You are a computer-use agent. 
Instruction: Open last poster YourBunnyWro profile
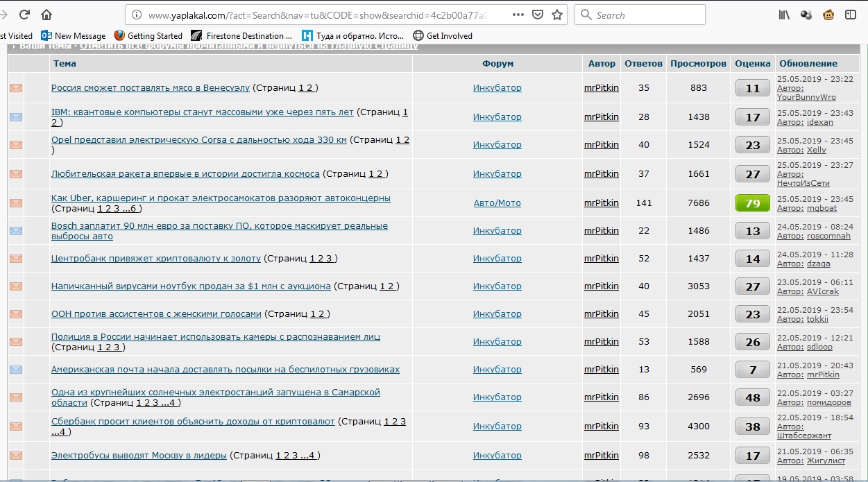pyautogui.click(x=806, y=97)
